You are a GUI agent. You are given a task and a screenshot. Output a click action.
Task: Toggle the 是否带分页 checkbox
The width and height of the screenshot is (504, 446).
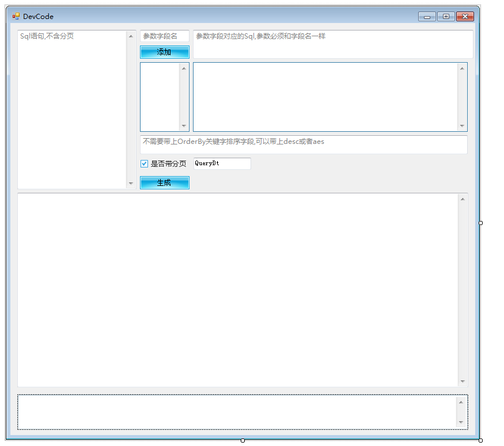pyautogui.click(x=145, y=164)
